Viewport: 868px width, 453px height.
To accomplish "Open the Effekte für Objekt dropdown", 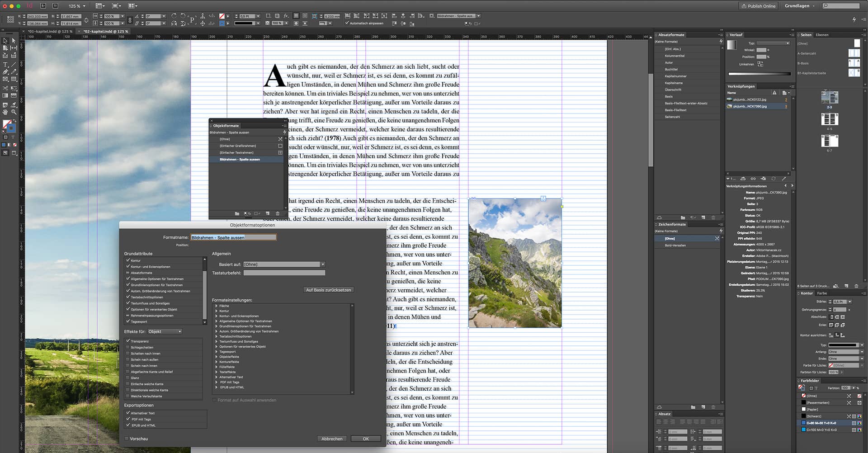I will (x=165, y=331).
